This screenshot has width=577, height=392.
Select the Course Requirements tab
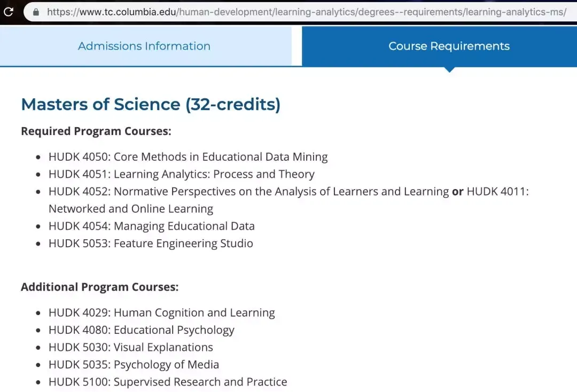[x=449, y=46]
